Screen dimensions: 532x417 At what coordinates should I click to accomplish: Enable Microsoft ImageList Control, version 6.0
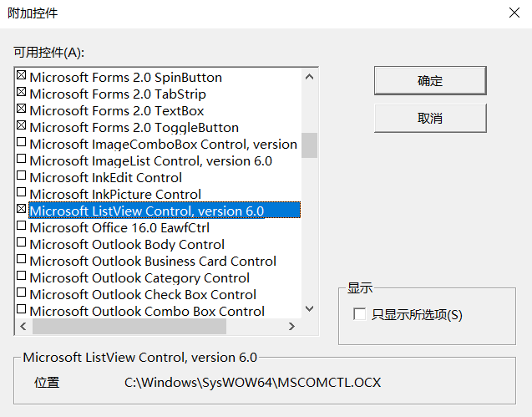point(21,158)
